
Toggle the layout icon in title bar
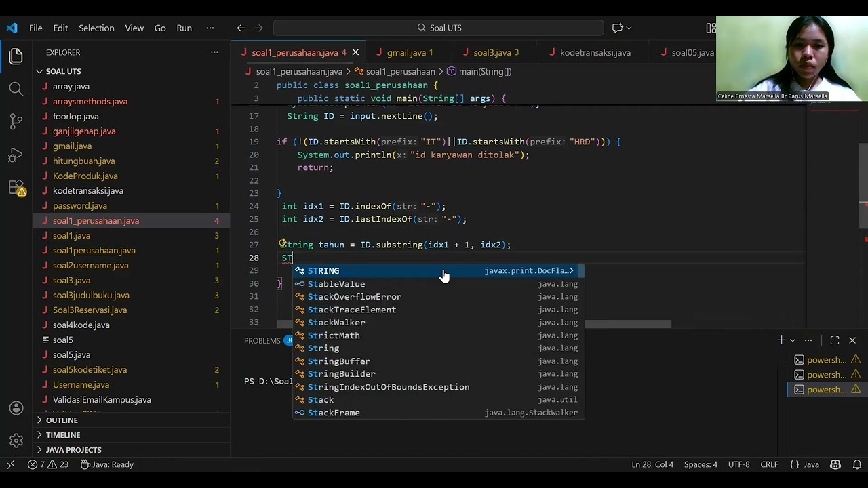coord(711,28)
